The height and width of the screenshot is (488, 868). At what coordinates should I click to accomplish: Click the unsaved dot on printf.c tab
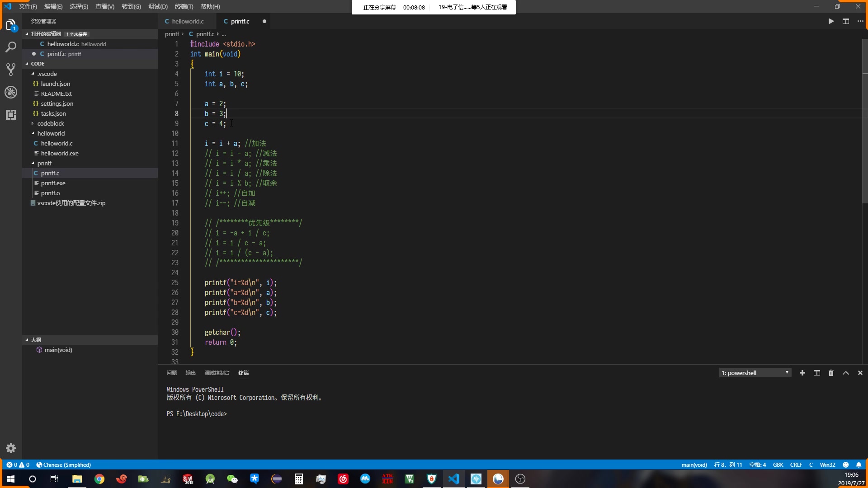[264, 21]
